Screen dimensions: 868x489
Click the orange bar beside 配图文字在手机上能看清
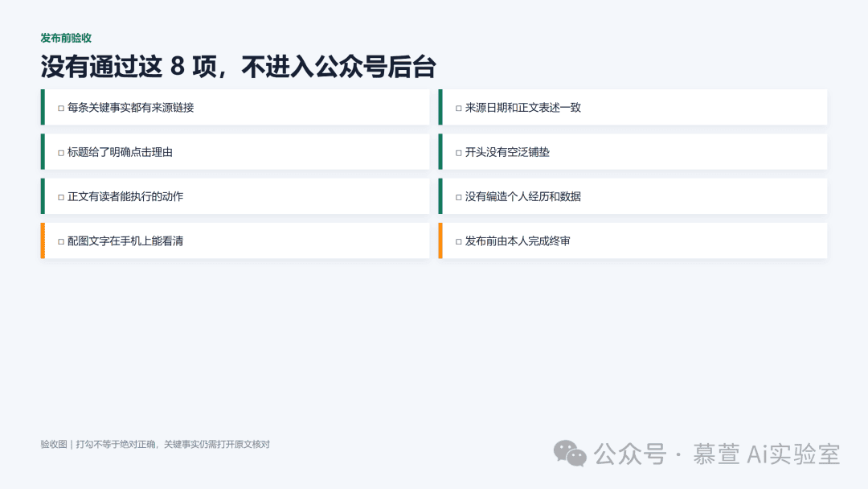tap(43, 240)
